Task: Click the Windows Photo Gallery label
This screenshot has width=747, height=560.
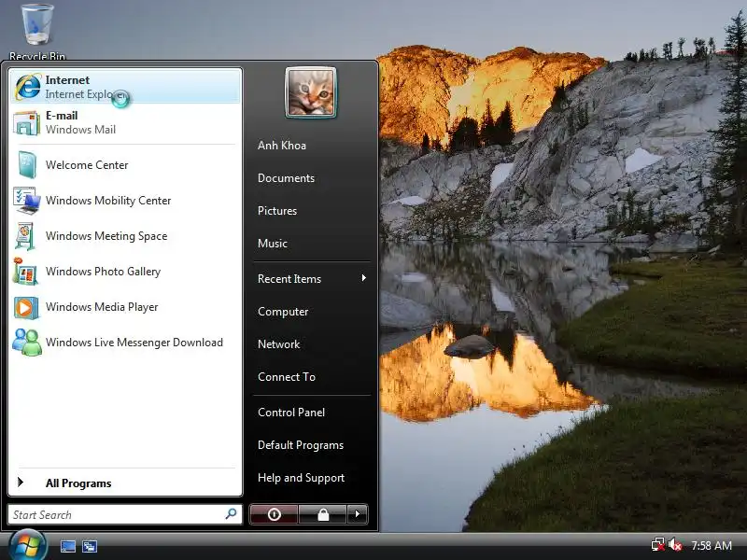Action: (103, 272)
